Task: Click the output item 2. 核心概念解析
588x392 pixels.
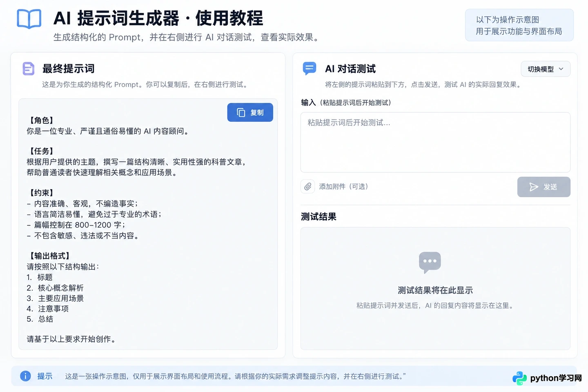Action: (x=55, y=288)
